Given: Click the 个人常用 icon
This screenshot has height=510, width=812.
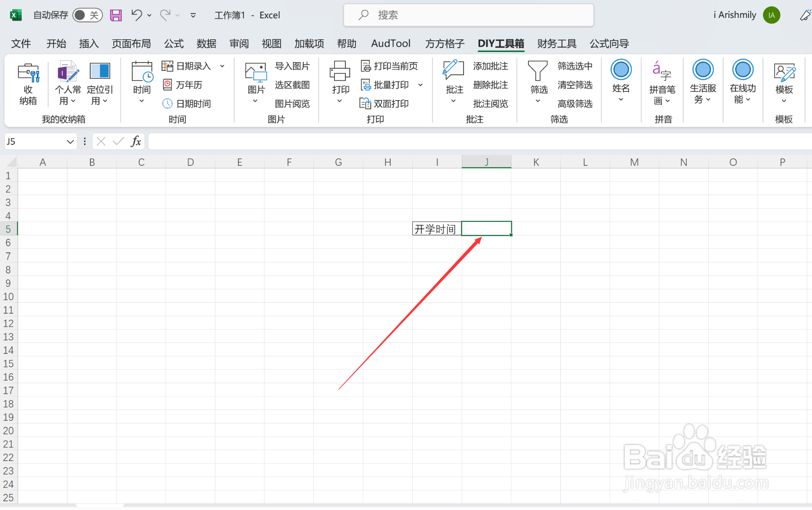Looking at the screenshot, I should [68, 71].
